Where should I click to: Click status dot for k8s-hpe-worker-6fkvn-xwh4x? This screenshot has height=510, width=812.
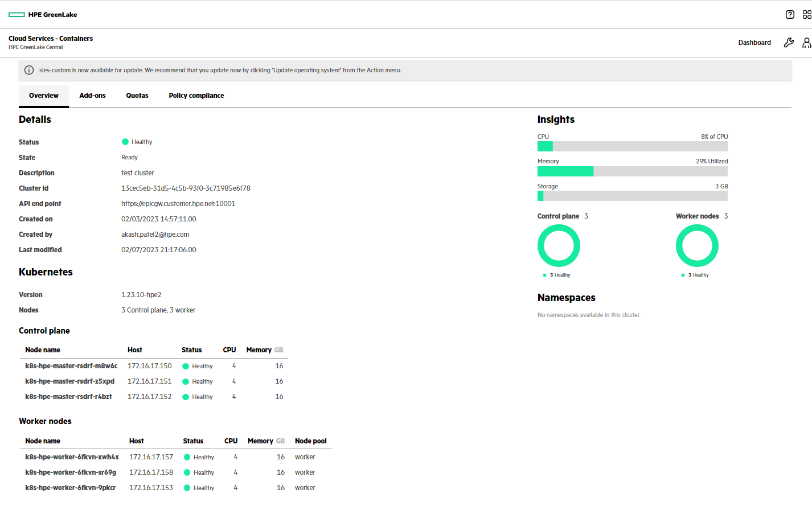point(187,457)
